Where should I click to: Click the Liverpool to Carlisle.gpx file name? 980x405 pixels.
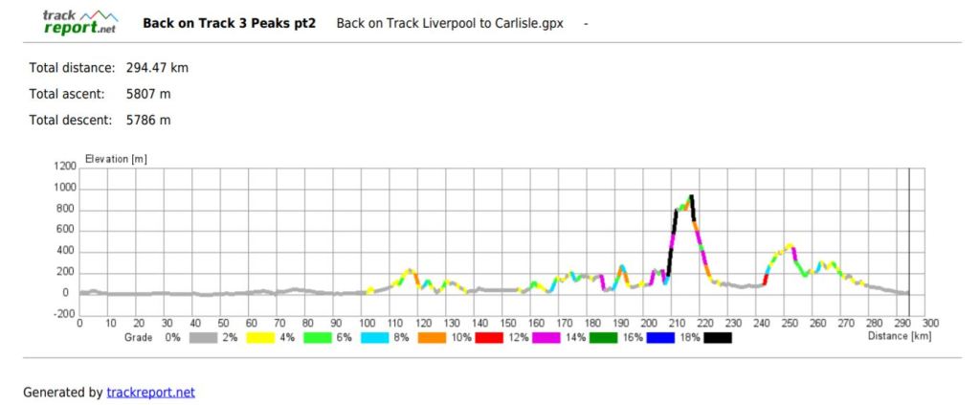click(x=450, y=22)
